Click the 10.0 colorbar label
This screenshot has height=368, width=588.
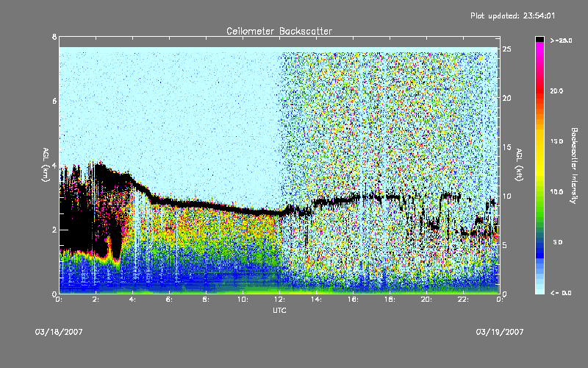coord(556,192)
